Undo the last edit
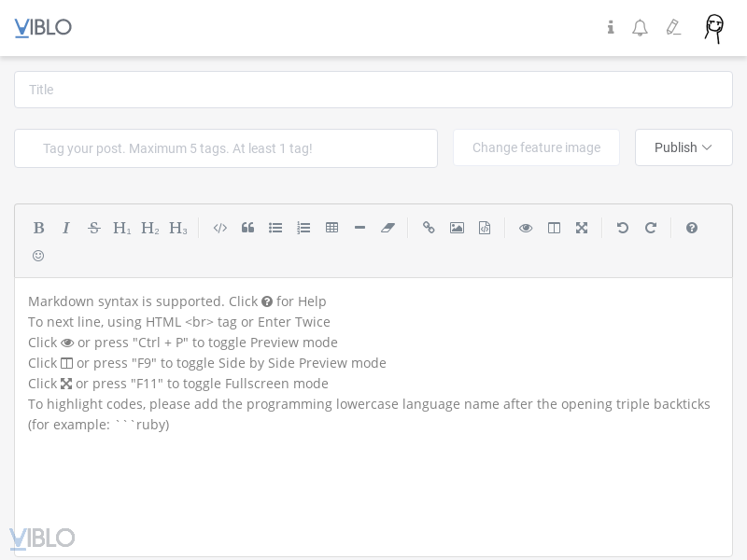Image resolution: width=747 pixels, height=560 pixels. [623, 228]
